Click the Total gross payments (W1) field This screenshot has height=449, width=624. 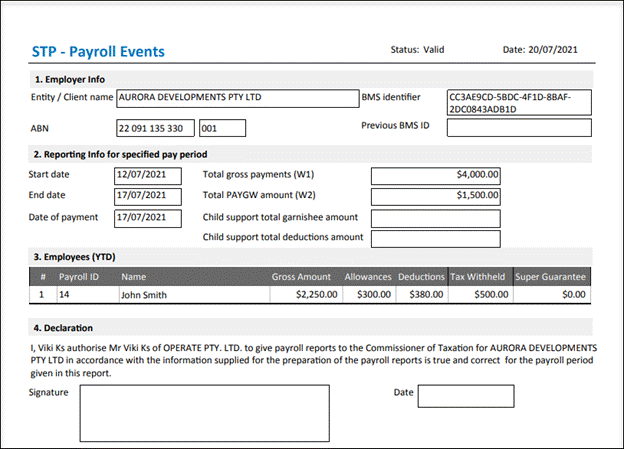[x=435, y=174]
